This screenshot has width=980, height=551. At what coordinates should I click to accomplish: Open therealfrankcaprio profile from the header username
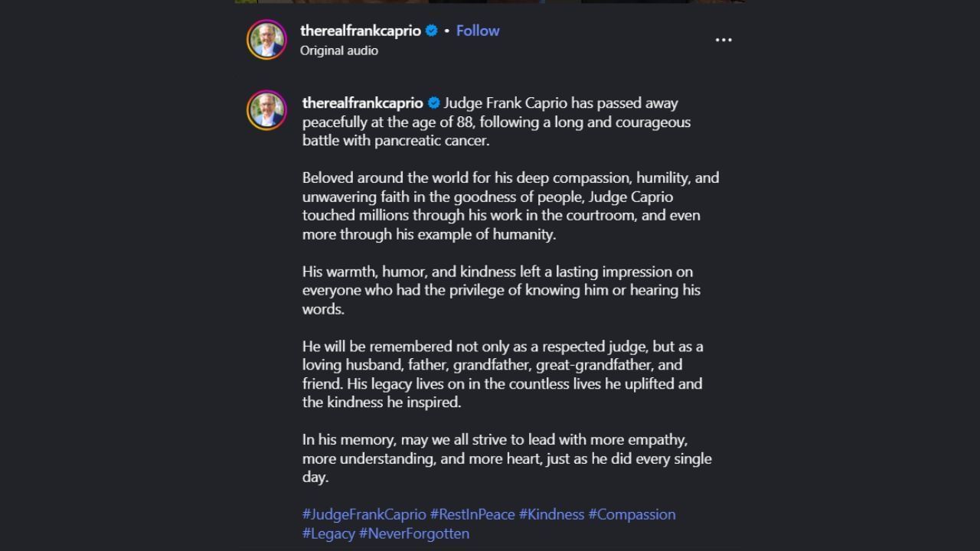pyautogui.click(x=361, y=31)
